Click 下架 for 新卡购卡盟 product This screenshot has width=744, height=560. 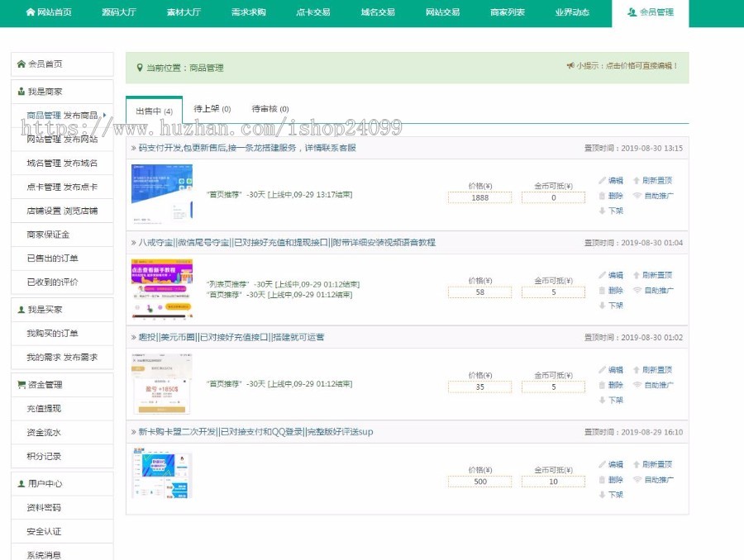tap(611, 495)
